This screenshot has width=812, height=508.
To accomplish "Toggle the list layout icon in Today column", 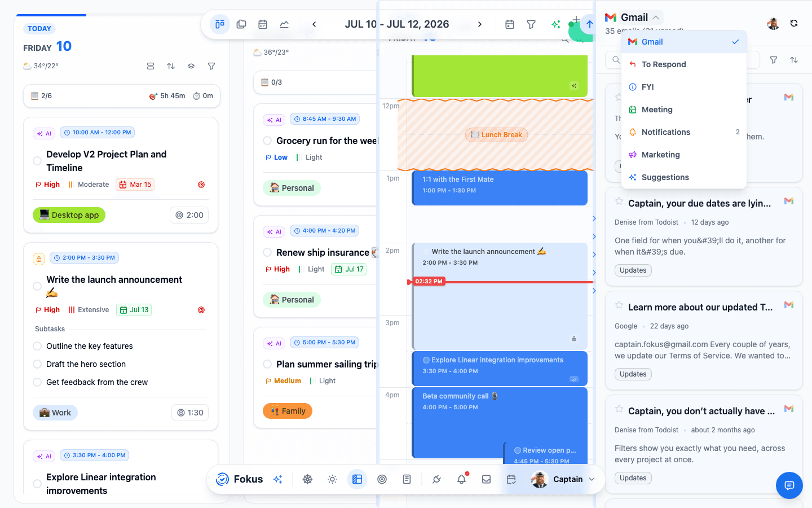I will pos(151,66).
